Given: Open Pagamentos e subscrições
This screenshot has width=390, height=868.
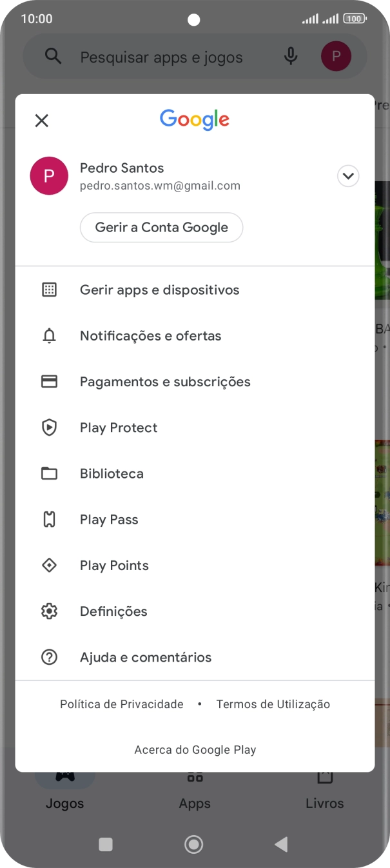Looking at the screenshot, I should coord(166,381).
